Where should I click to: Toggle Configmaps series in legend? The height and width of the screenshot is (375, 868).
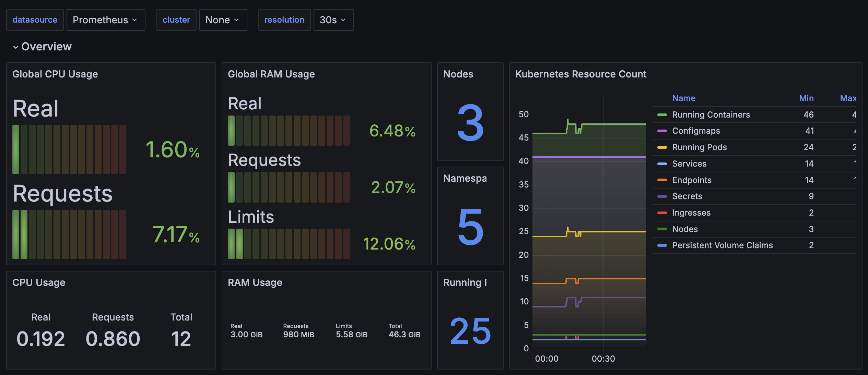(x=696, y=131)
